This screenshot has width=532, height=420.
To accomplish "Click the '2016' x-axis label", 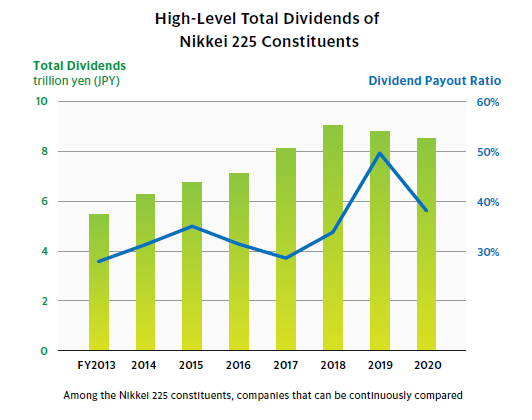I will pyautogui.click(x=238, y=365).
